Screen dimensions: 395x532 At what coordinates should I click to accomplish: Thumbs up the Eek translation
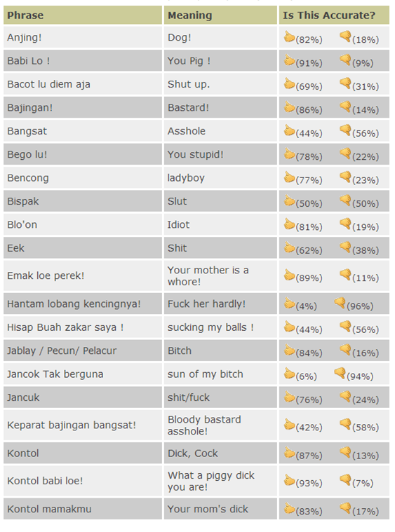click(289, 247)
